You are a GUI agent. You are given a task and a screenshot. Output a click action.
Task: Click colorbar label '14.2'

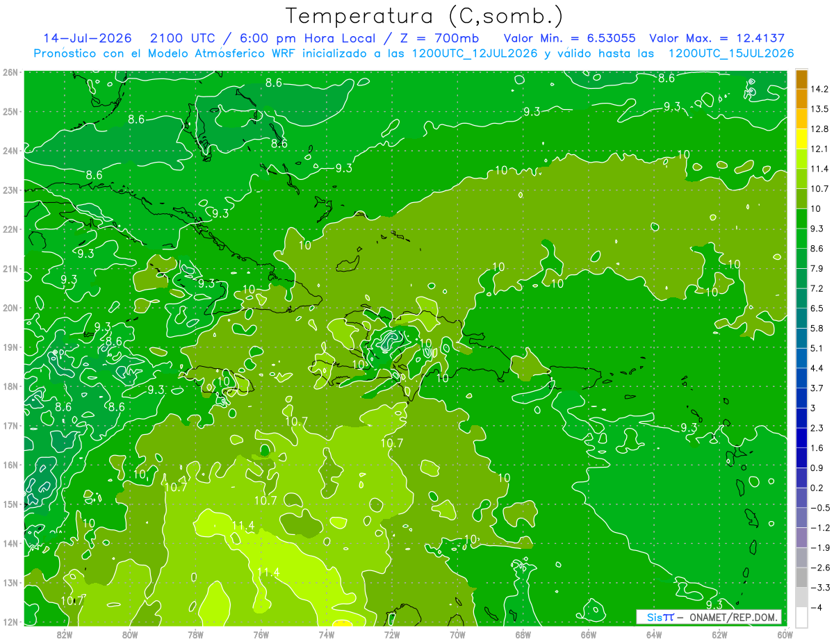[820, 89]
